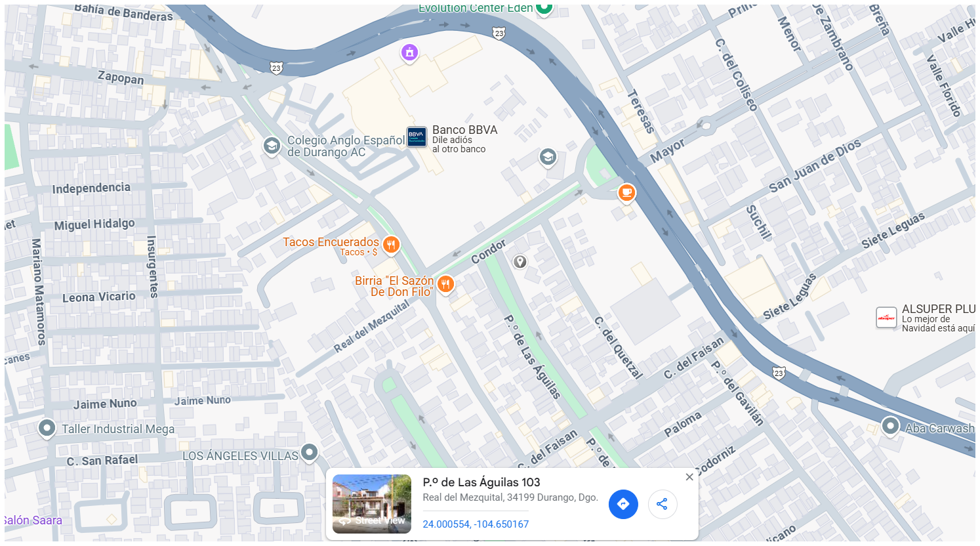
Task: Click the gray dropped location pin near Condor
Action: click(x=520, y=262)
